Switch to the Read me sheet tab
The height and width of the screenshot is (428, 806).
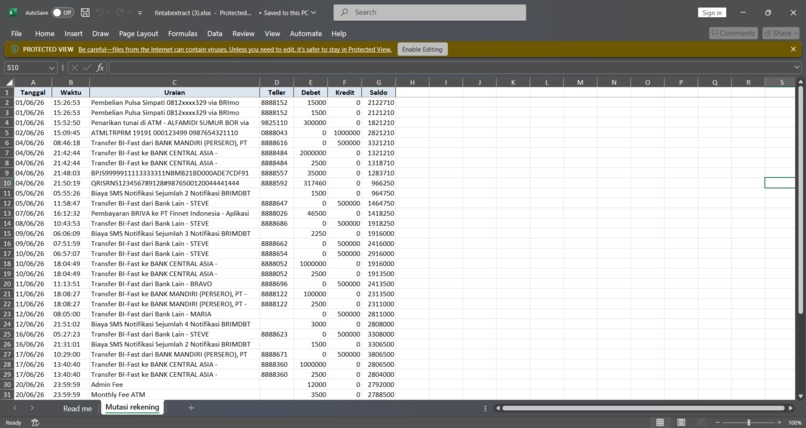click(x=78, y=408)
